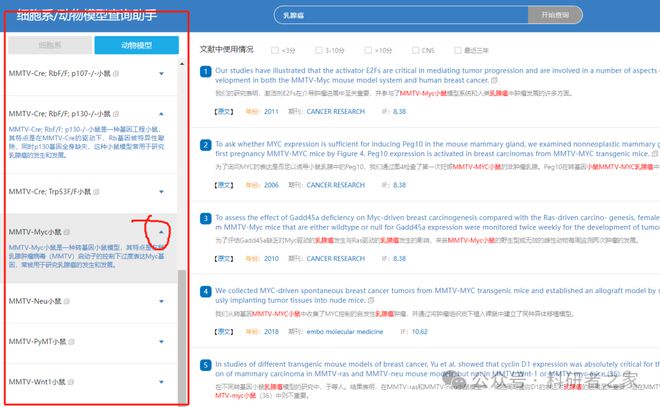Click the blue number 4 result badge
This screenshot has height=407, width=660.
(205, 292)
